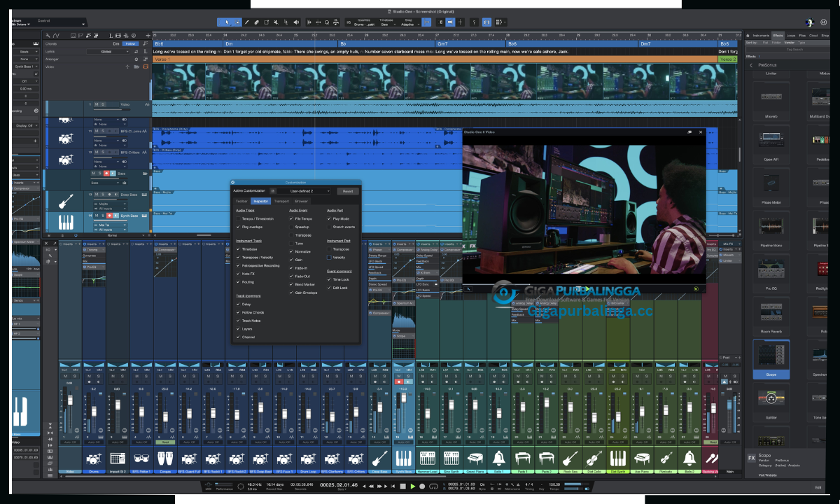The image size is (840, 504).
Task: Click the video frame in Studio One Video window
Action: [x=583, y=208]
